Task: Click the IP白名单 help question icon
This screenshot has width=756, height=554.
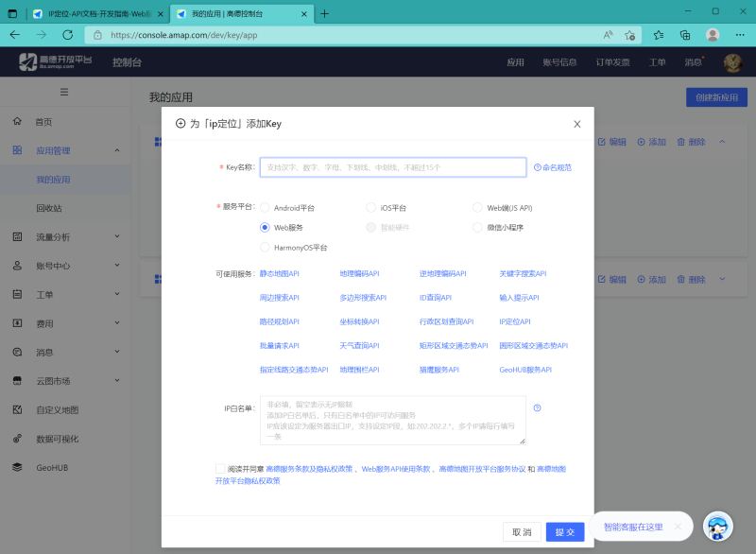Action: 537,407
